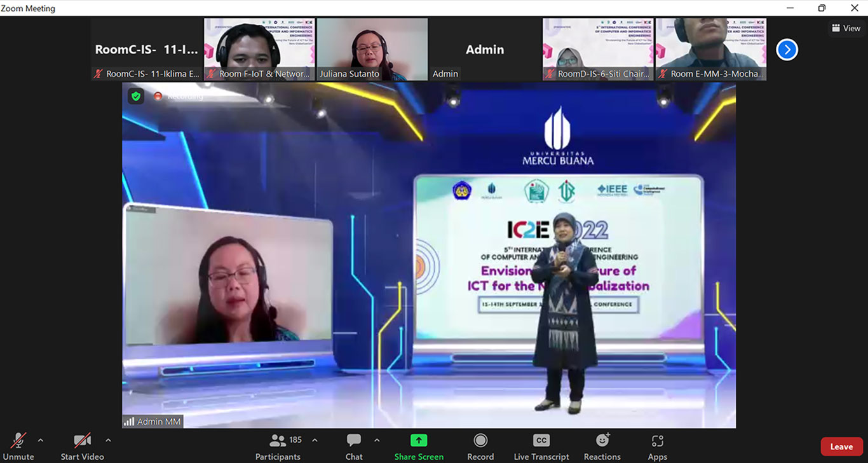Open the Apps panel

[x=657, y=440]
